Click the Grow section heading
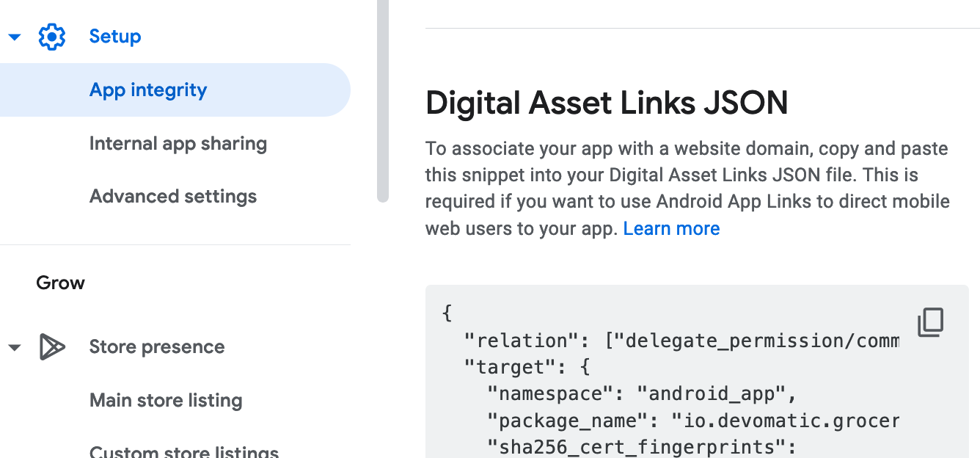This screenshot has width=980, height=458. (x=61, y=283)
